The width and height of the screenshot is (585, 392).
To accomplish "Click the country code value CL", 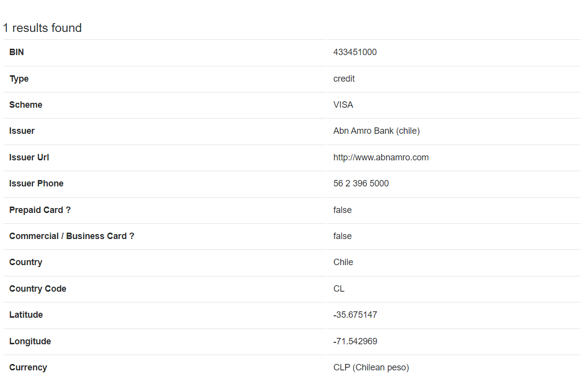I will [339, 289].
